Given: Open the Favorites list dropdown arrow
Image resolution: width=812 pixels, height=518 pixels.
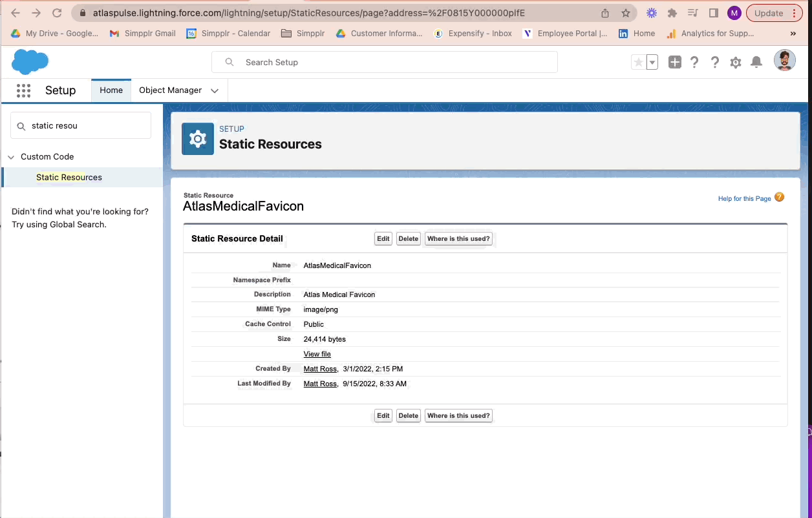Looking at the screenshot, I should pos(652,62).
